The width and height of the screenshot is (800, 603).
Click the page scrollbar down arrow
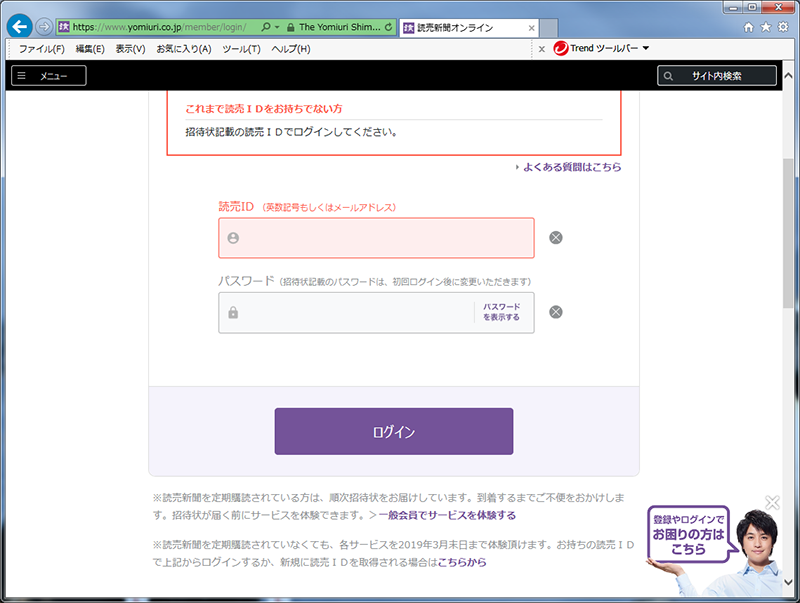click(788, 582)
